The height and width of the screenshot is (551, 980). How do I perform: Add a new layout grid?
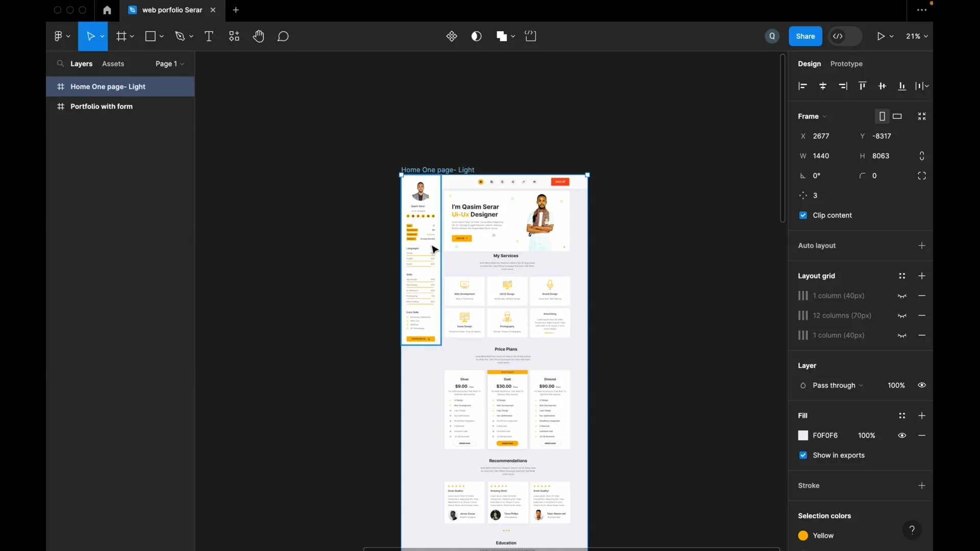point(922,276)
